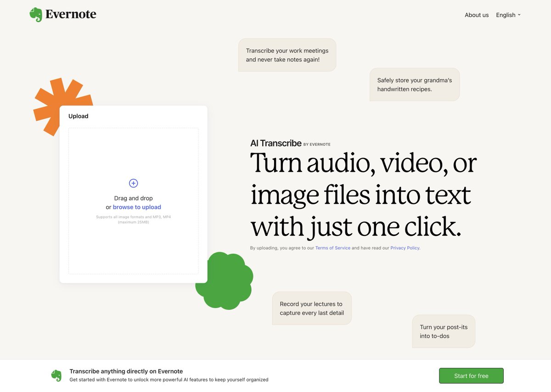Screen dimensions: 551x392
Task: Click 'Get started with Evernote to unlock' text
Action: pos(169,380)
